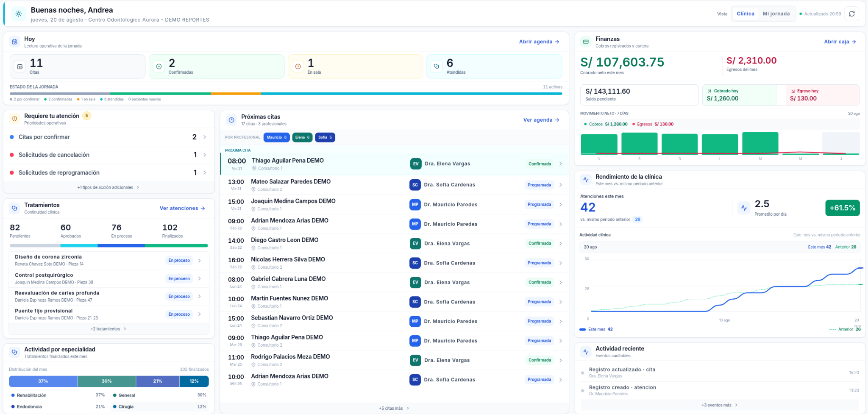The height and width of the screenshot is (414, 868).
Task: Switch the view to Clínica
Action: point(746,14)
